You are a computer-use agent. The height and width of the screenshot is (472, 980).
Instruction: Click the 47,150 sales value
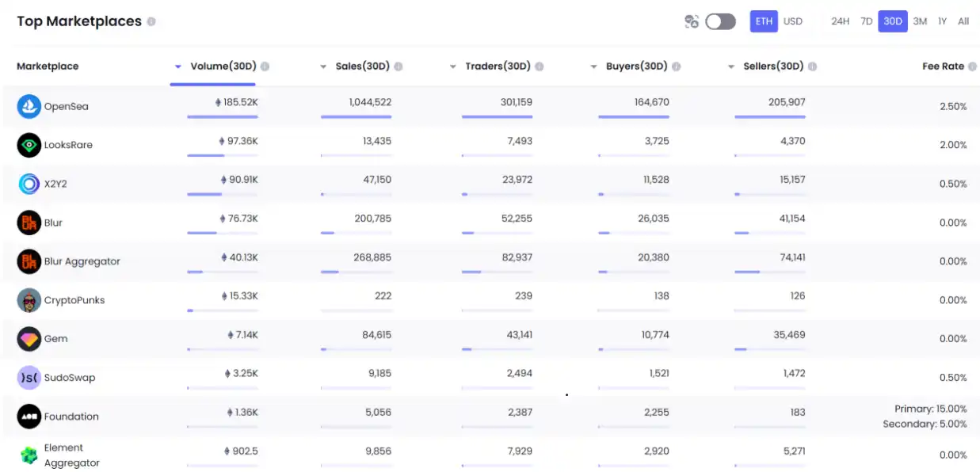pos(377,180)
